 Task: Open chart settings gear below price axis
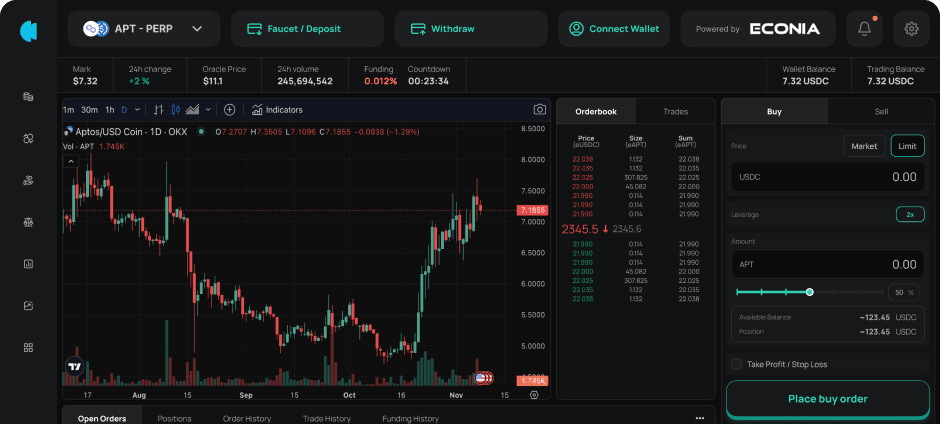pos(534,395)
